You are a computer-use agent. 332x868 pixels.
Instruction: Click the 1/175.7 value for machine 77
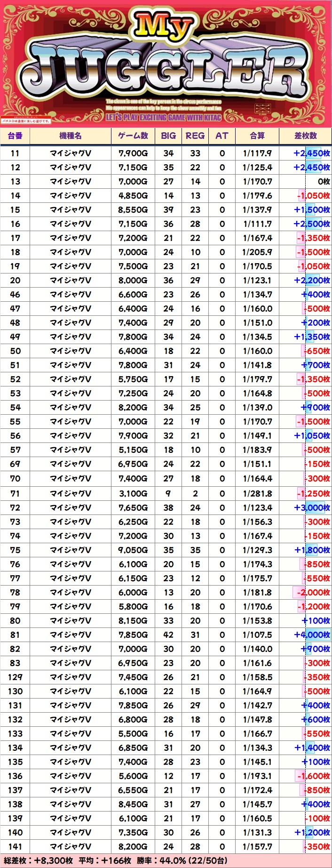tap(257, 578)
